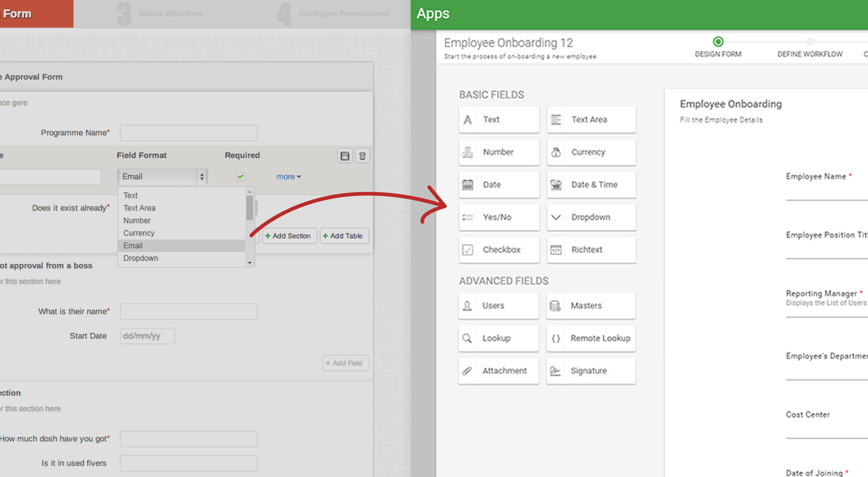Go to Define Workflow step 3 tab
868x477 pixels.
point(160,14)
